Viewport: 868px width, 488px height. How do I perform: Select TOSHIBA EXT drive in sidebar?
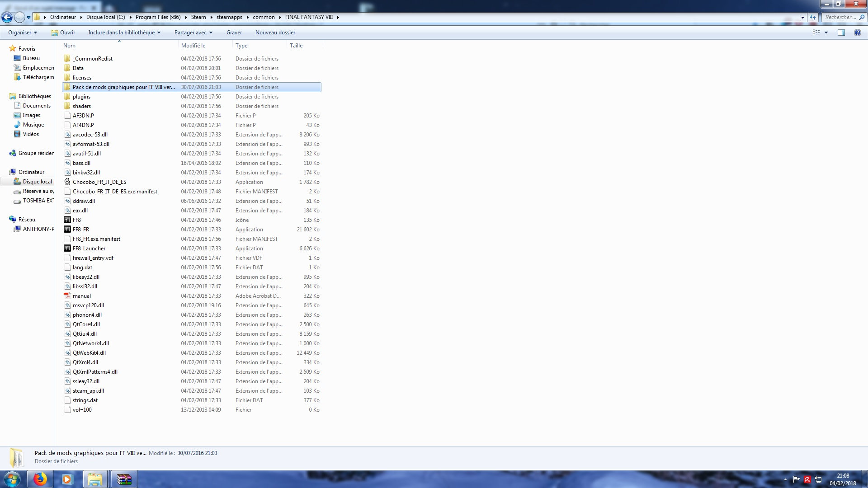38,201
